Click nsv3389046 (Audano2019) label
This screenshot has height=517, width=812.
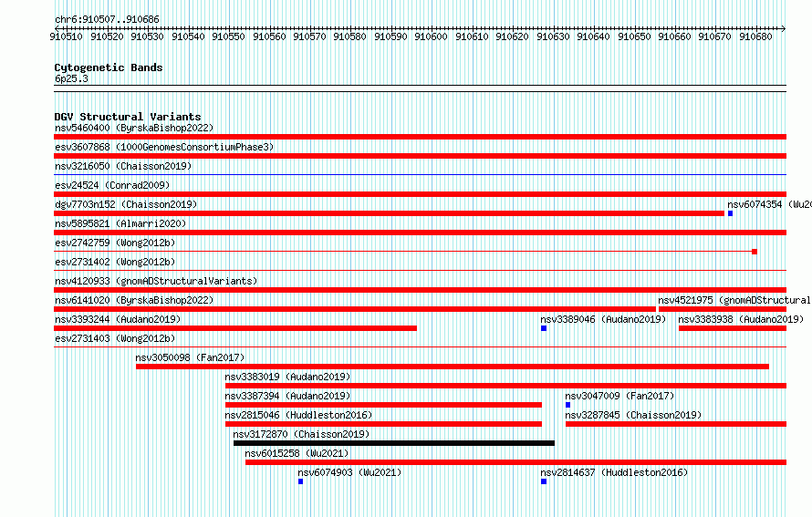point(603,319)
